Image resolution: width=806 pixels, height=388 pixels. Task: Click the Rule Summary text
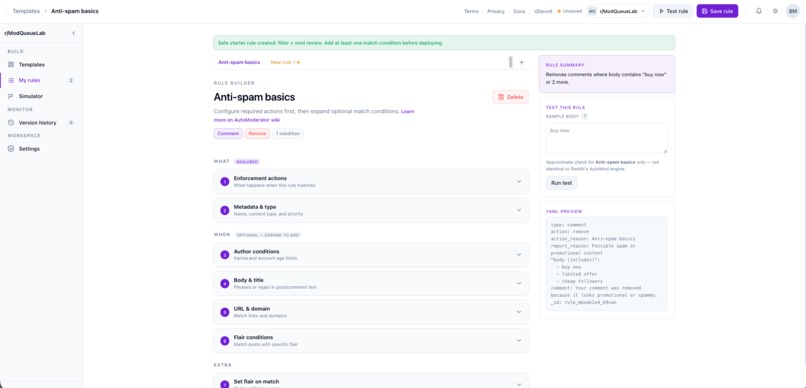pos(606,78)
